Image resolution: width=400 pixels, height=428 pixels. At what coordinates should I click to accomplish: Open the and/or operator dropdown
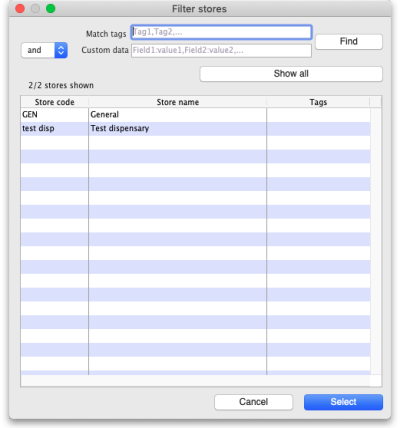44,50
